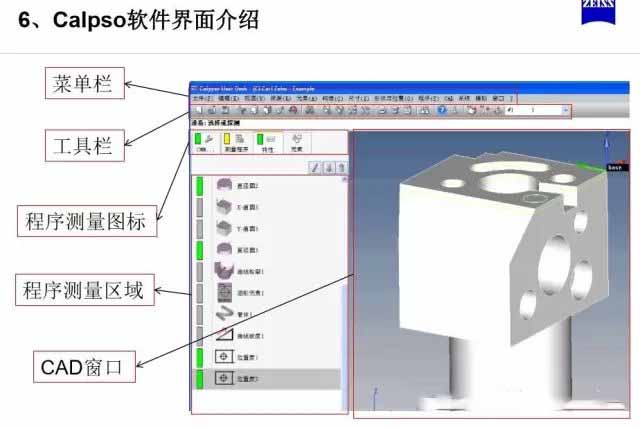Open the first menu bar item 文件
Viewport: 640px width, 427px height.
coord(203,98)
